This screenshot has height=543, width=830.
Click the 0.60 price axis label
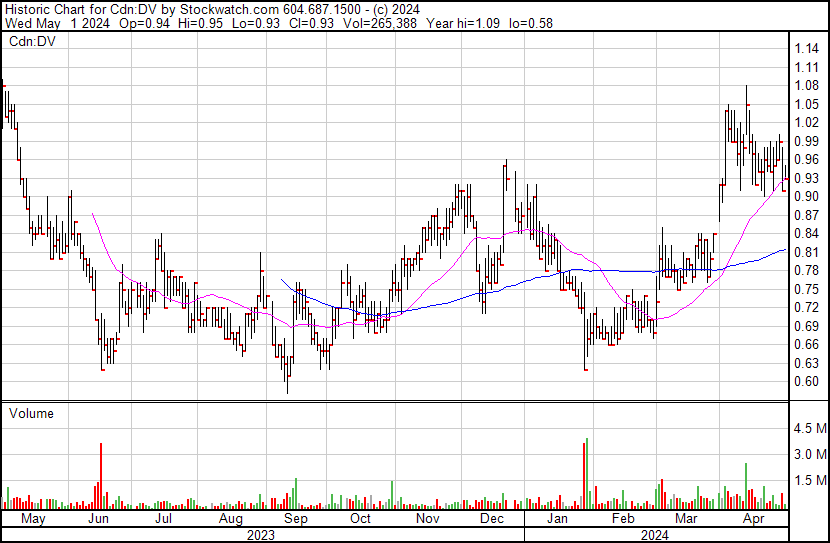pyautogui.click(x=807, y=382)
